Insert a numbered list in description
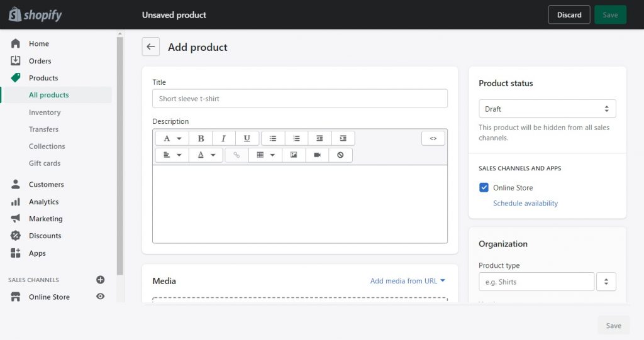Image resolution: width=644 pixels, height=340 pixels. [x=296, y=138]
